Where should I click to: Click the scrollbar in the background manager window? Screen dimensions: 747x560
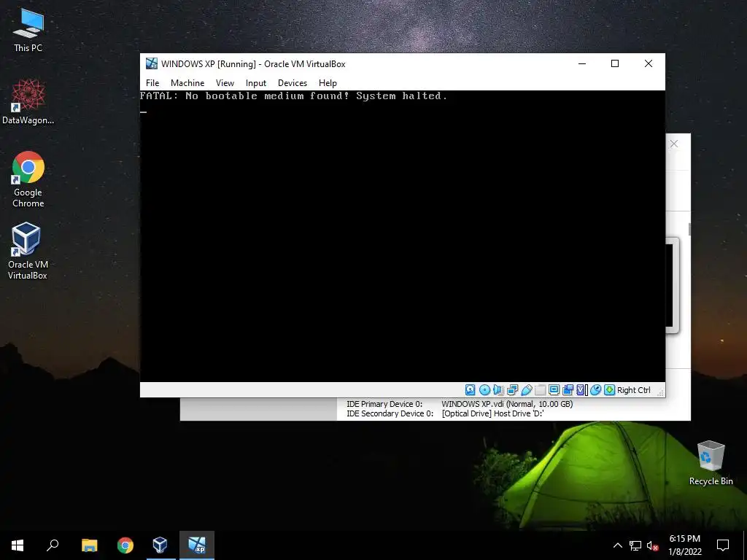[x=689, y=229]
